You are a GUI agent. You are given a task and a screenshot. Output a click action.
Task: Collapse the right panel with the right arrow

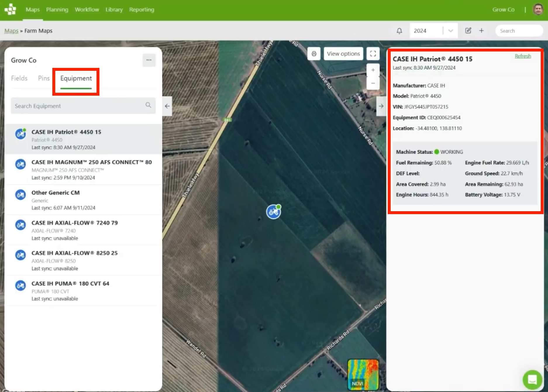tap(381, 106)
